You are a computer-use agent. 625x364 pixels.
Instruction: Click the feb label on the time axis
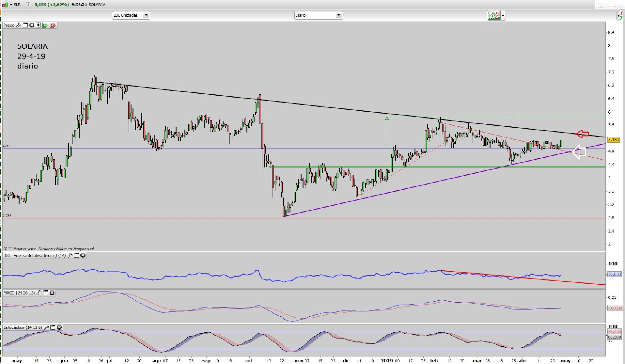[434, 360]
